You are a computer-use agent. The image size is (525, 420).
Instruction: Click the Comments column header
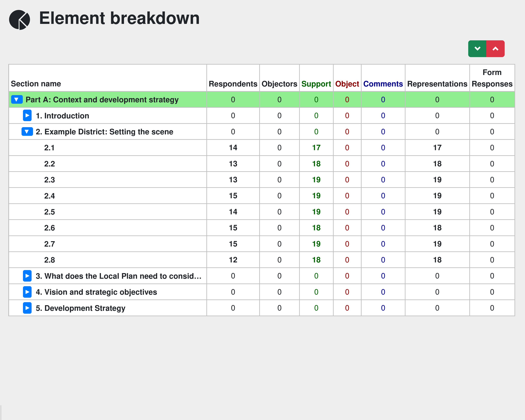pos(383,84)
